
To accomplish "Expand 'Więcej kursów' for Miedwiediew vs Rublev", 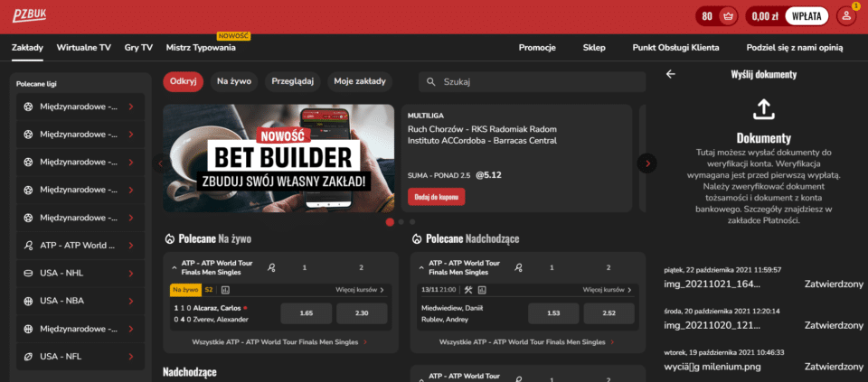I will tap(608, 290).
